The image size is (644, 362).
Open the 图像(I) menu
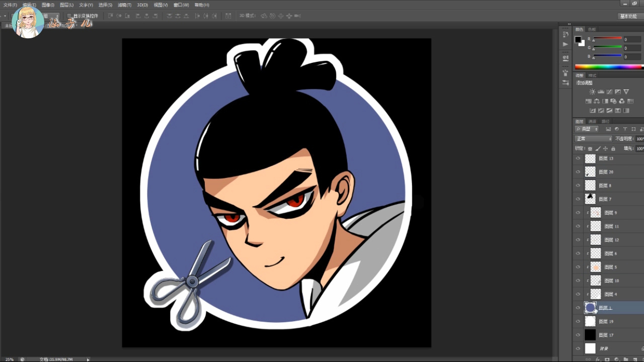[48, 5]
